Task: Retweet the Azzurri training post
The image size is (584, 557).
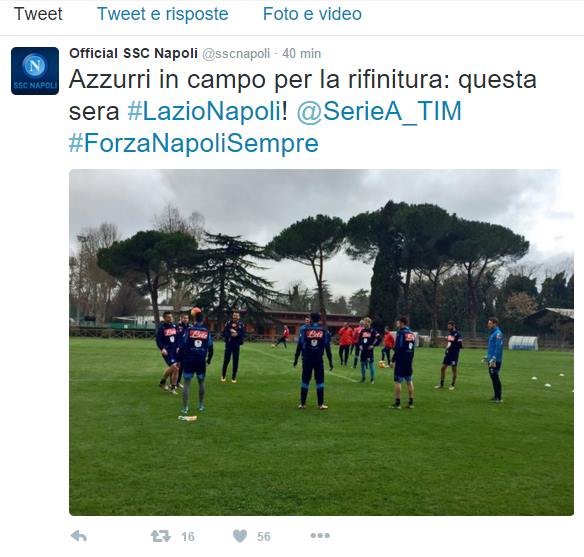Action: pyautogui.click(x=161, y=536)
